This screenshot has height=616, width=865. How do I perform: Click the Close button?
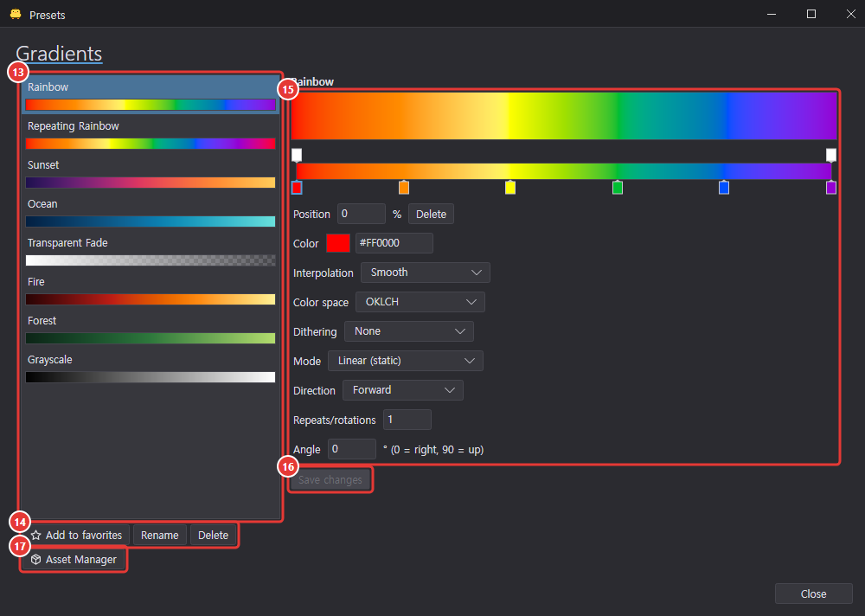(813, 594)
